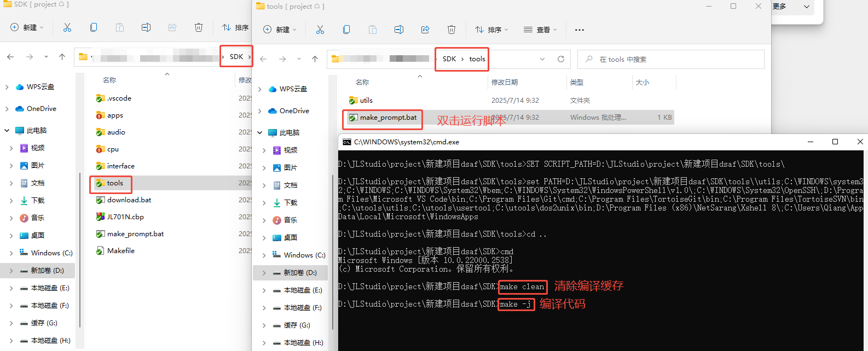Image resolution: width=868 pixels, height=351 pixels.
Task: Click the Delete trash icon in the SDK window
Action: [199, 27]
